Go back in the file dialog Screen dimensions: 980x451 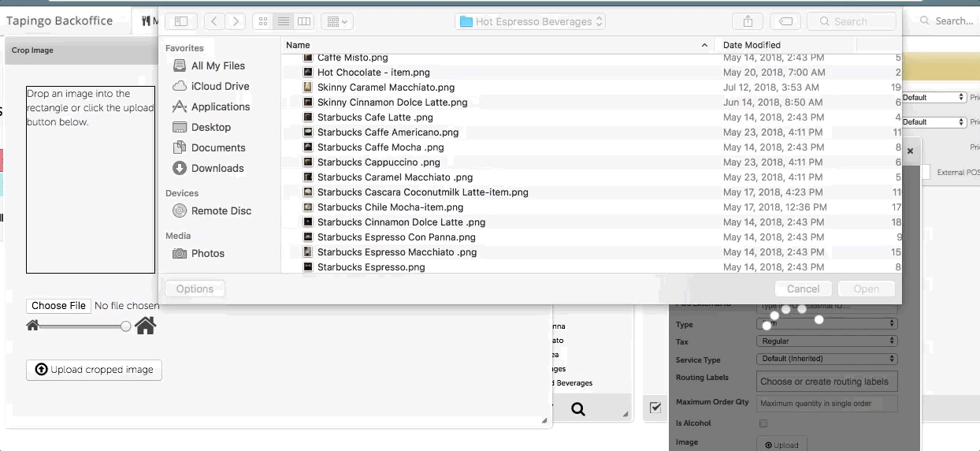215,21
